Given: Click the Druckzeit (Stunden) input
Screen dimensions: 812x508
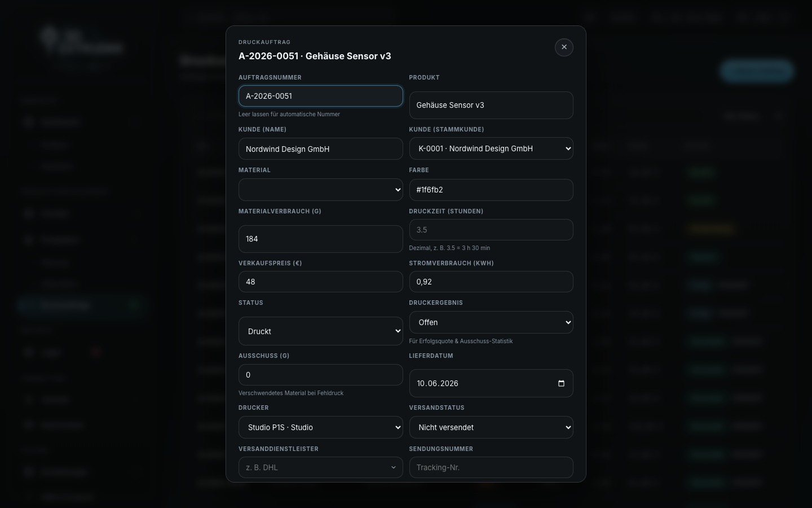Looking at the screenshot, I should 491,230.
